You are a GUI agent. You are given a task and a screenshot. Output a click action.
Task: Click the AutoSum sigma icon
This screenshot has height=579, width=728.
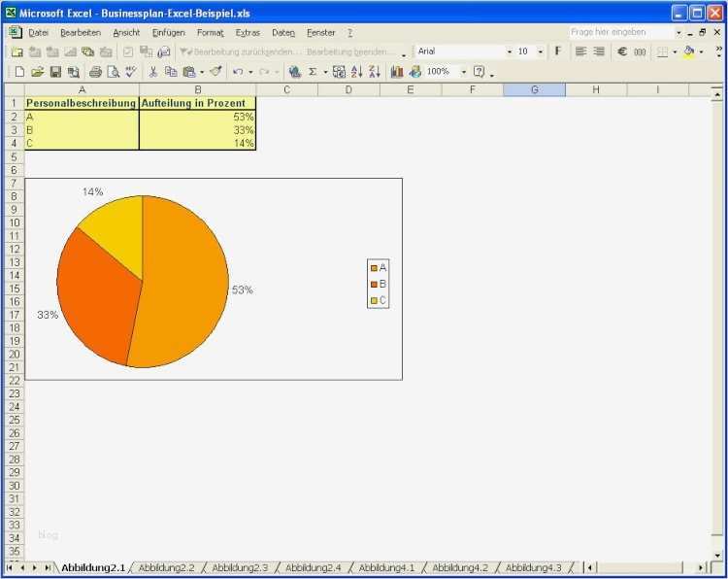[x=313, y=72]
